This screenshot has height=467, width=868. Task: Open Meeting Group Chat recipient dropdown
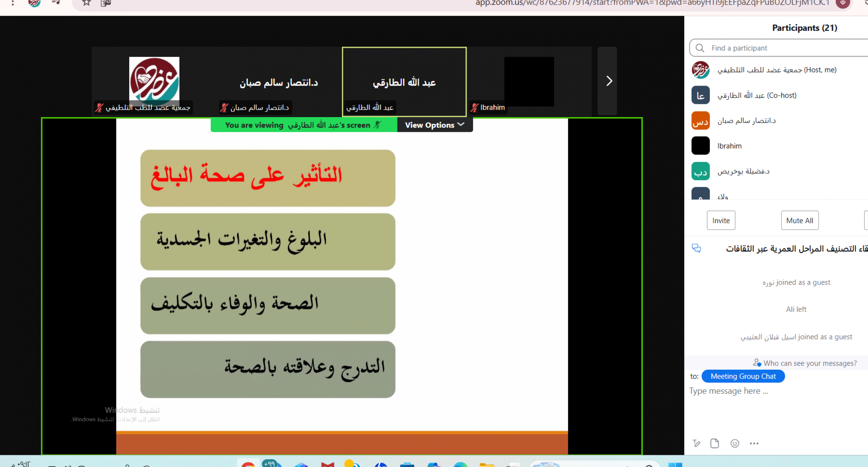coord(743,376)
